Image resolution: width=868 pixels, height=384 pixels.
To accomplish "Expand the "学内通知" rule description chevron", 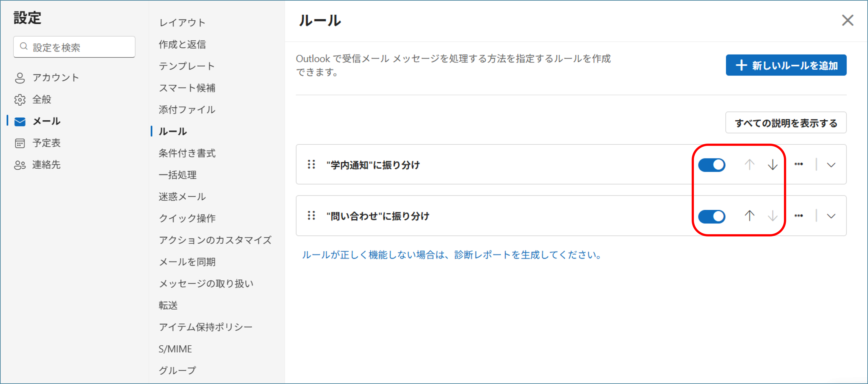I will [831, 165].
